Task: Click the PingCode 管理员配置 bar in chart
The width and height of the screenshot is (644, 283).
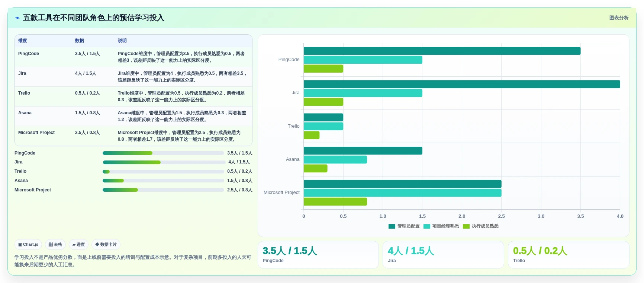Action: click(x=442, y=51)
